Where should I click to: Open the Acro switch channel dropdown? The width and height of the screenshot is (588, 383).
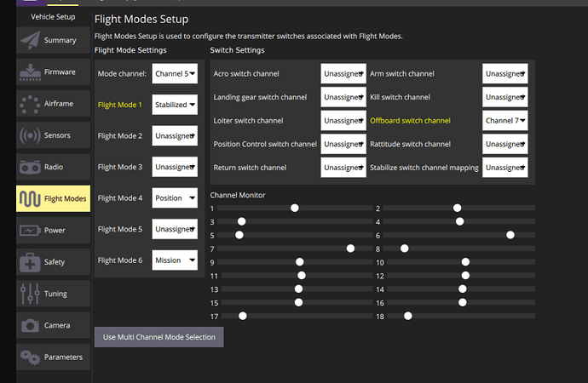point(343,74)
